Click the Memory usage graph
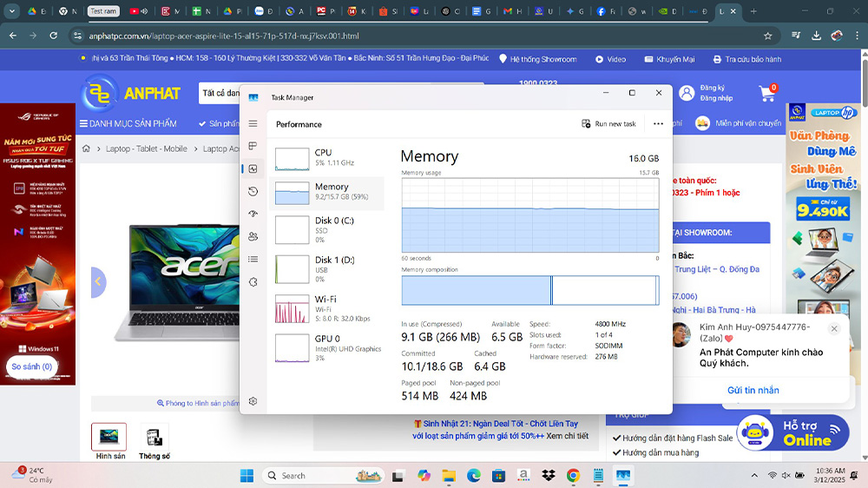 tap(530, 215)
